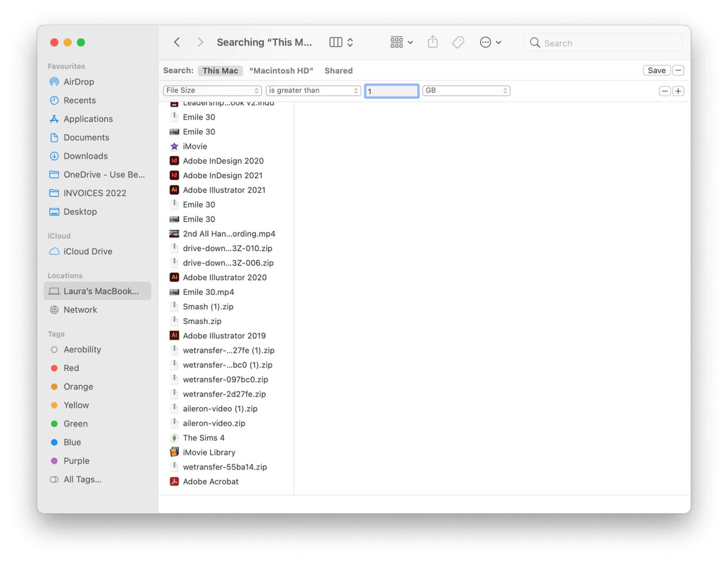Open the File Size attribute dropdown
This screenshot has height=563, width=728.
point(212,90)
